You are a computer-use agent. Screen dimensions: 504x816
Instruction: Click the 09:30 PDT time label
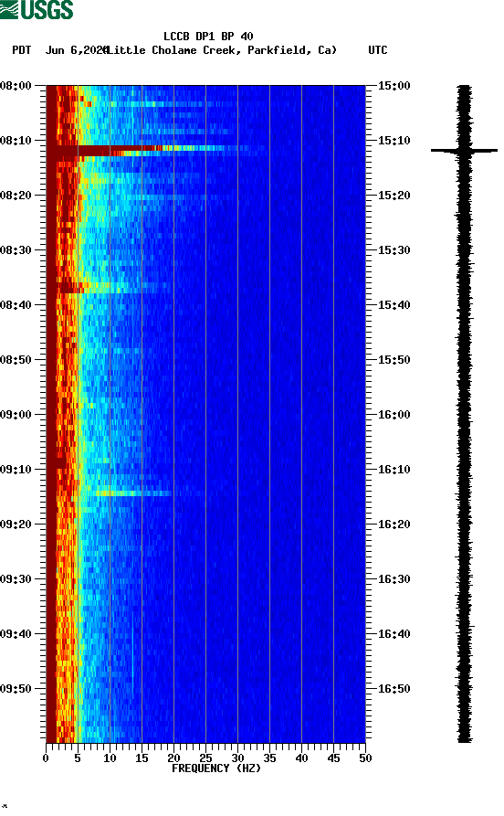[x=16, y=578]
